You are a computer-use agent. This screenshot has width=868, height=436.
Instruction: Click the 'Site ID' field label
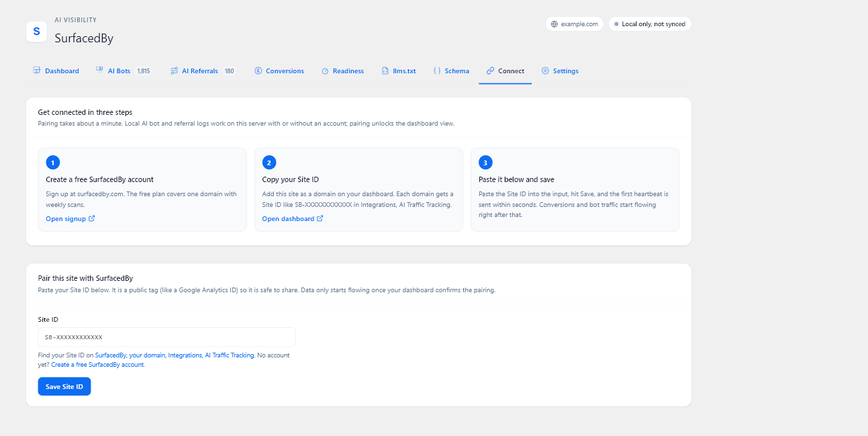(48, 320)
